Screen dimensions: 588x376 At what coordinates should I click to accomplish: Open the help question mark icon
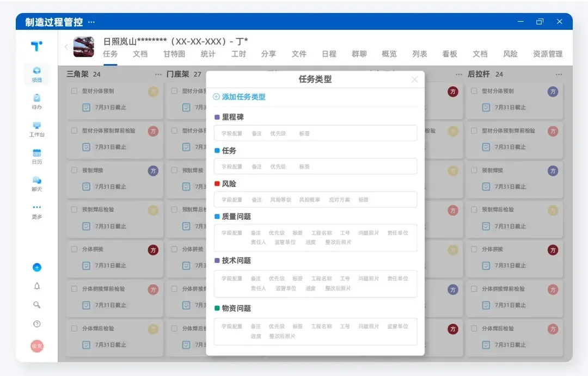point(37,324)
